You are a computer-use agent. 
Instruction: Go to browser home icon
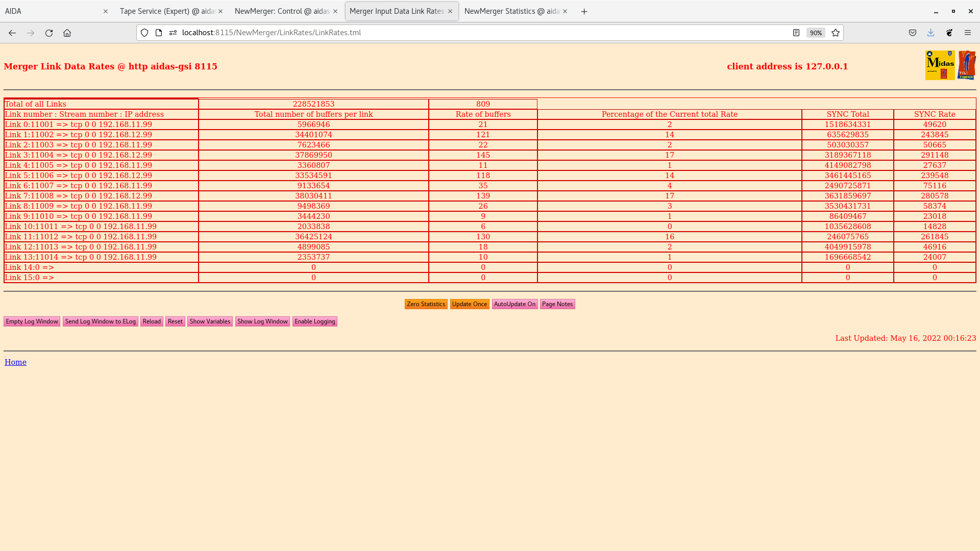67,33
